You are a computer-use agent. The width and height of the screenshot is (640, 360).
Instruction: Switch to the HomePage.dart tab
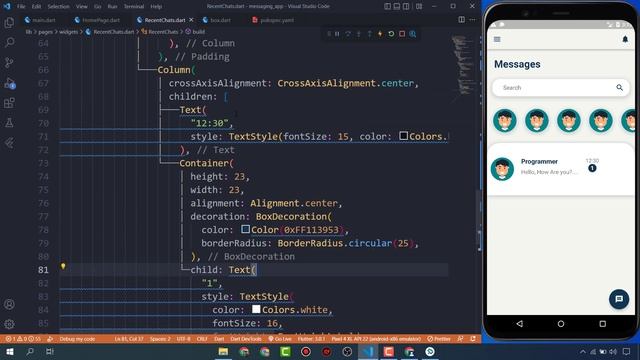click(98, 20)
